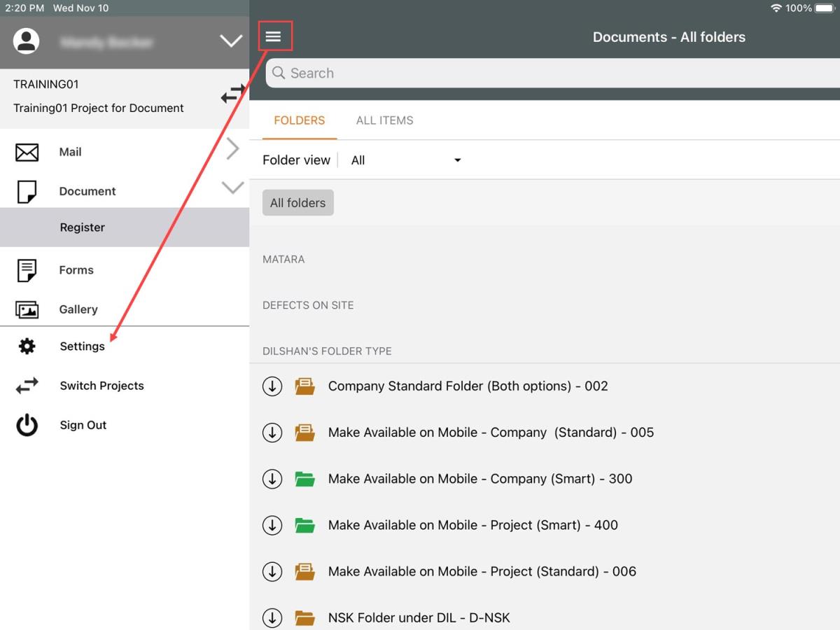The image size is (840, 630).
Task: Open Mail via the envelope icon
Action: [x=27, y=152]
